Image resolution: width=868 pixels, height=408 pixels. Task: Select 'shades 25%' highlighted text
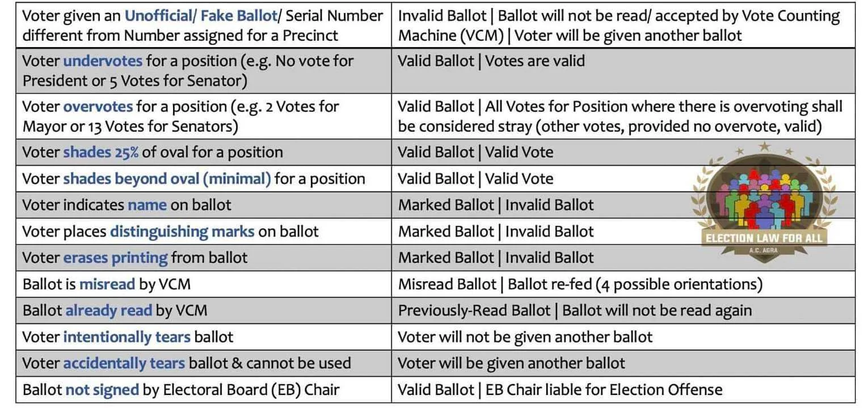(100, 152)
